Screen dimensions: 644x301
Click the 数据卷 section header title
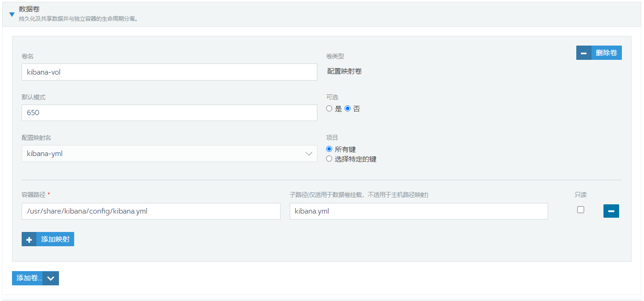tap(29, 9)
